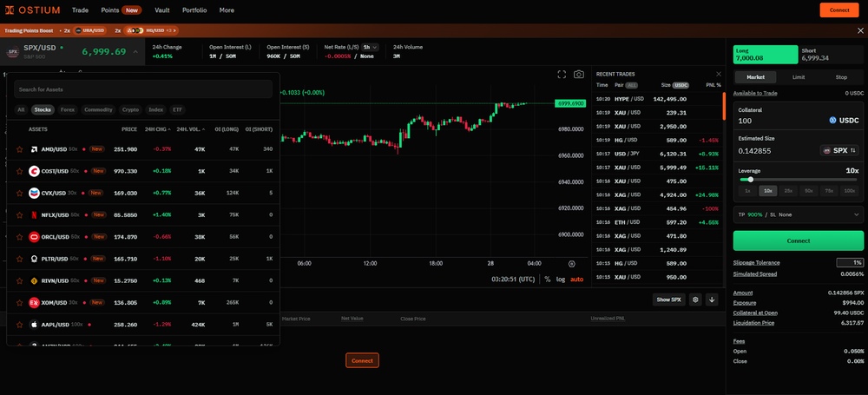
Task: Set leverage to 100x preset
Action: click(x=849, y=191)
